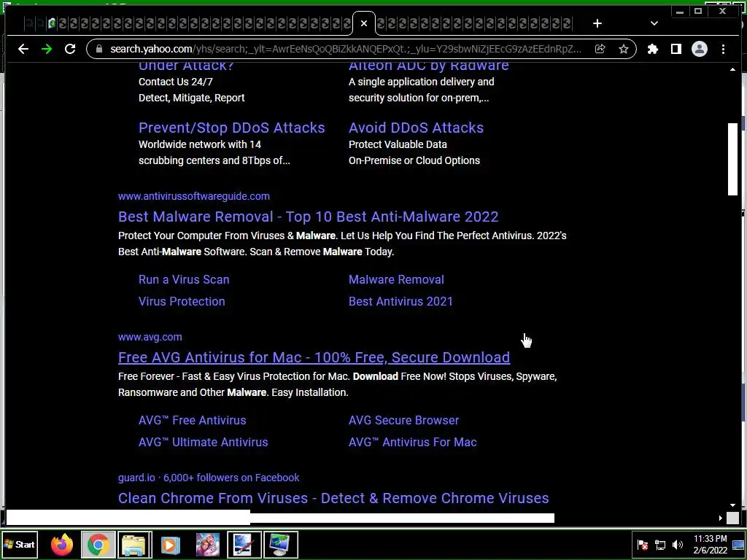Click "Contact Us 24/7" text
This screenshot has height=560, width=747.
[x=175, y=82]
